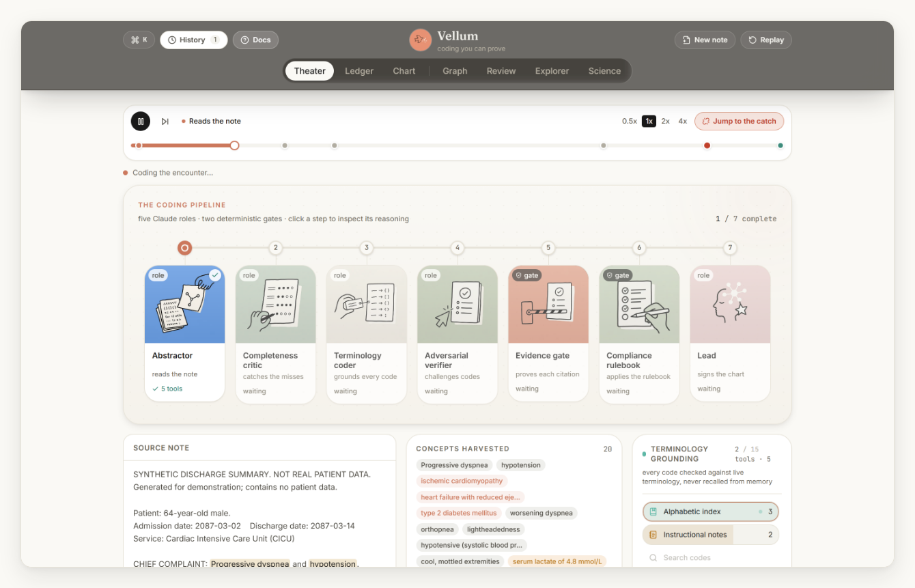Select pipeline step 6 node
915x588 pixels.
[x=639, y=248]
